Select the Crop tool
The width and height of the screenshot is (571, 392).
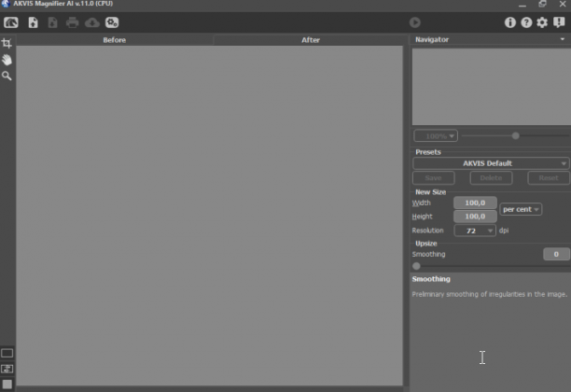coord(7,43)
